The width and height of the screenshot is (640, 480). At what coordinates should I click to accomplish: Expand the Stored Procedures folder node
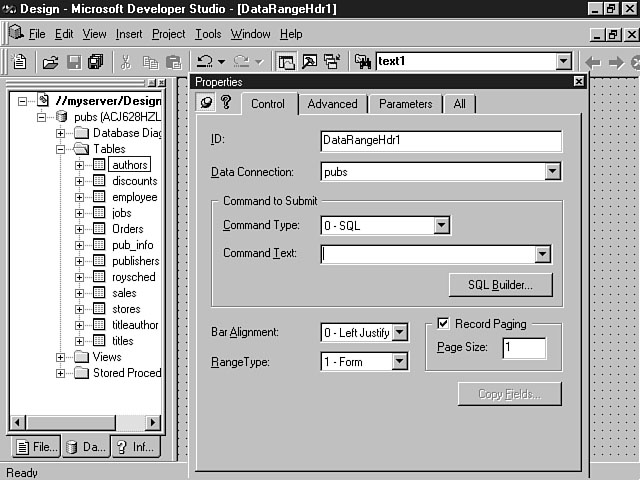pos(62,373)
